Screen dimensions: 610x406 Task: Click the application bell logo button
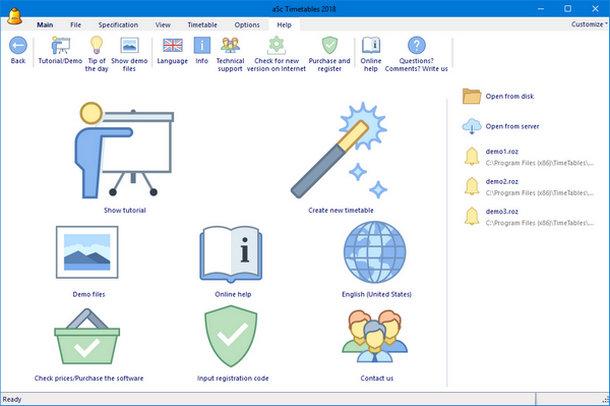pyautogui.click(x=14, y=17)
